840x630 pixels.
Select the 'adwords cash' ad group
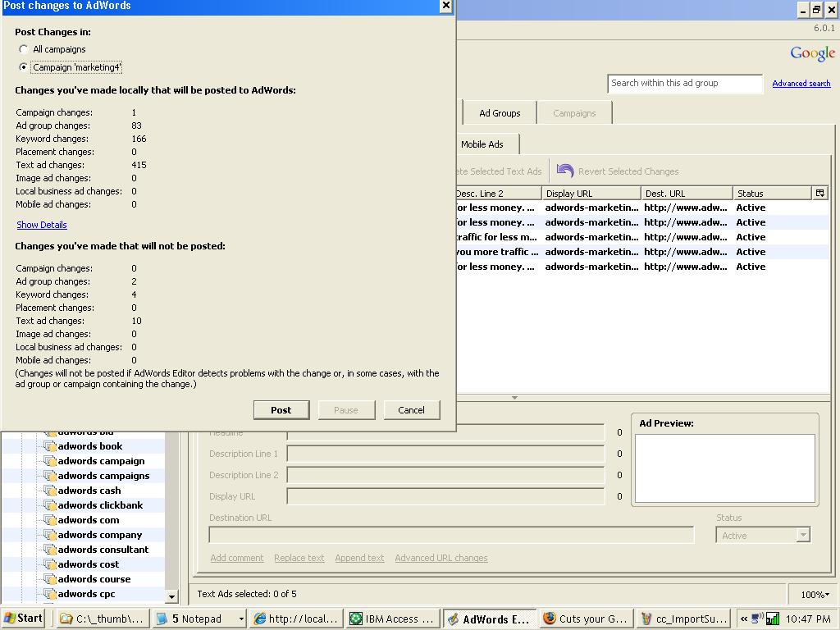click(x=89, y=491)
